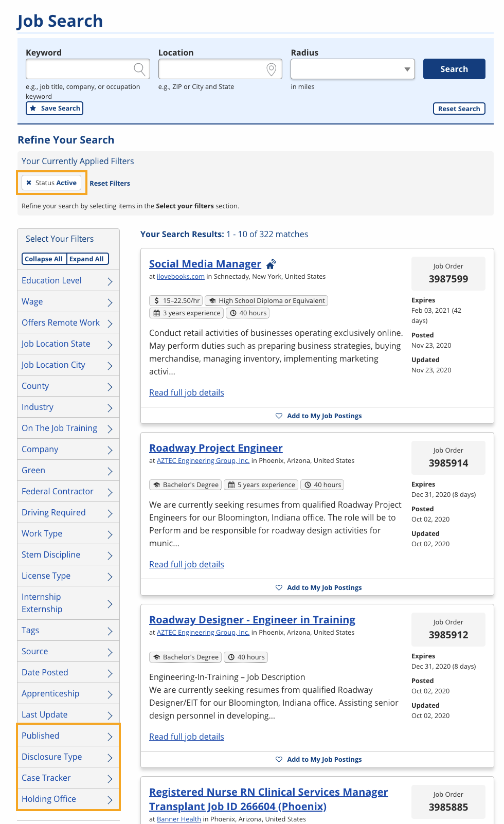The image size is (504, 824).
Task: Expand the Holding Office filter
Action: pyautogui.click(x=68, y=799)
